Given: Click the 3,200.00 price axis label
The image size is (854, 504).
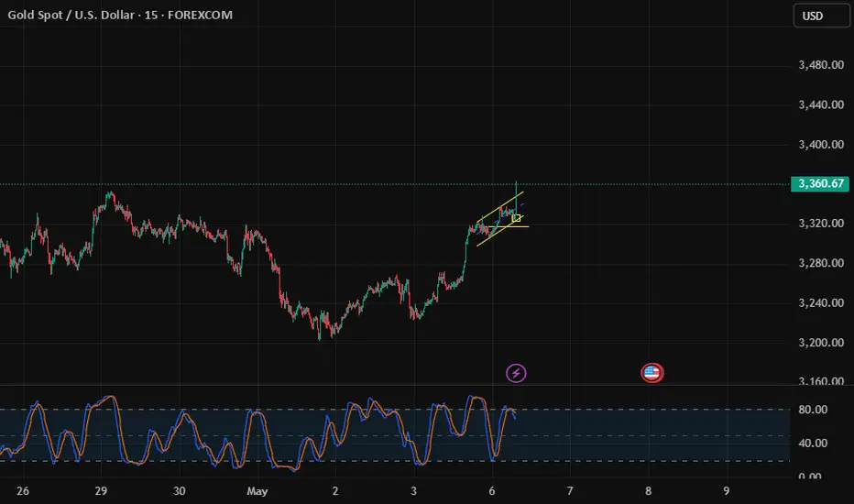Looking at the screenshot, I should tap(821, 343).
